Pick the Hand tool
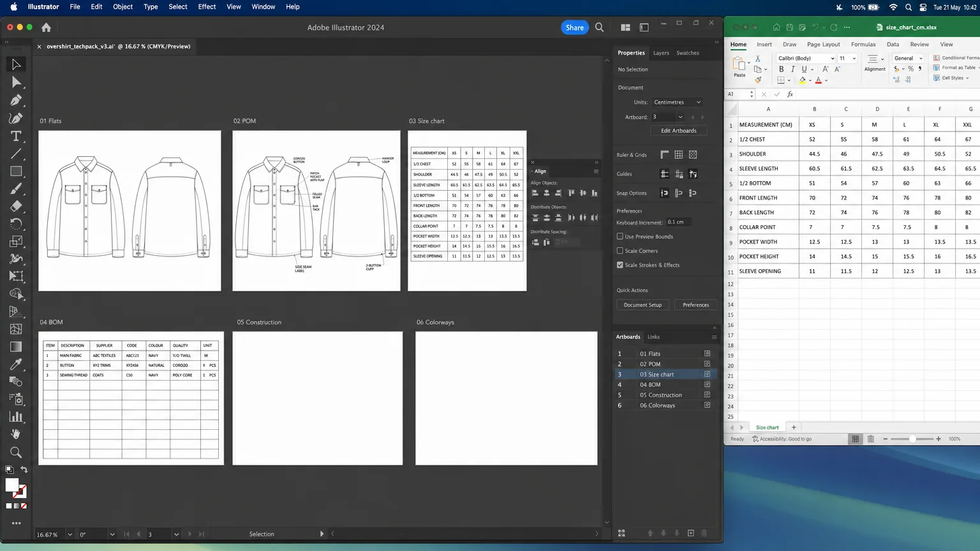This screenshot has width=980, height=551. point(16,434)
